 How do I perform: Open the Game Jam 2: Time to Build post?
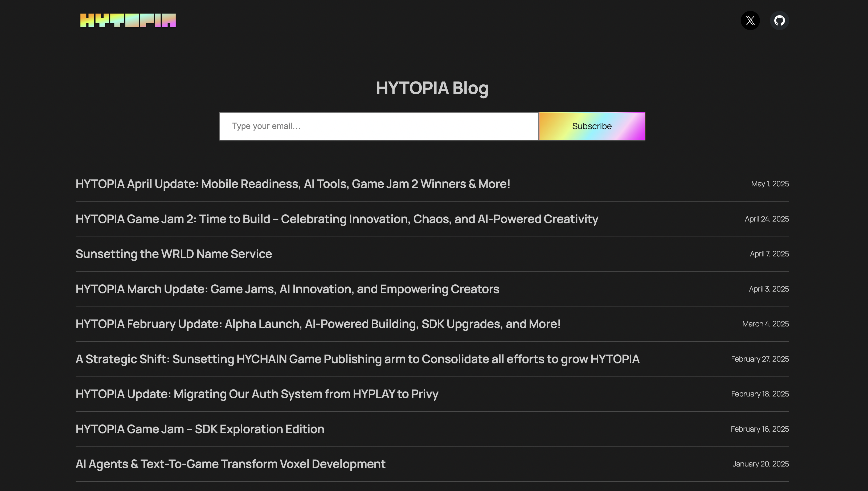(337, 219)
